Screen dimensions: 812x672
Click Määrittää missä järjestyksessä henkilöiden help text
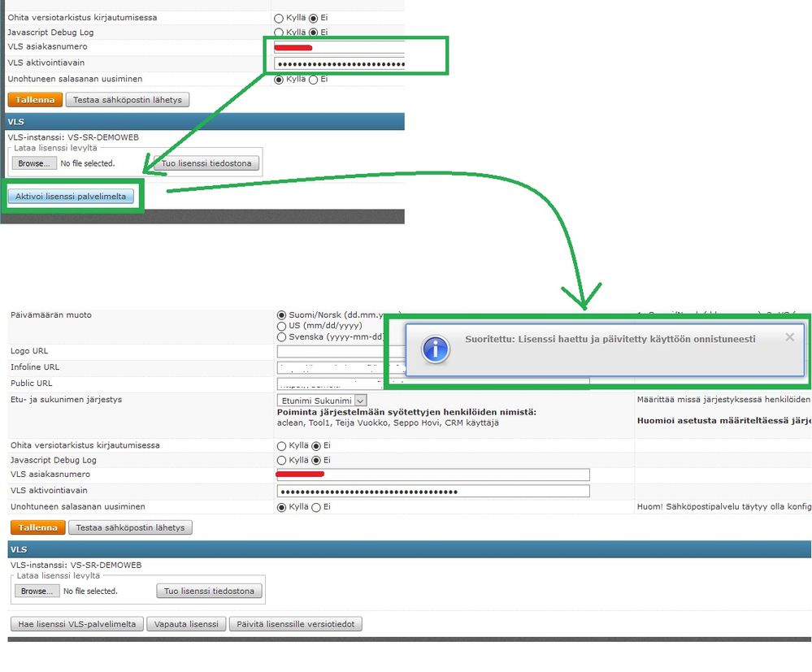[724, 399]
